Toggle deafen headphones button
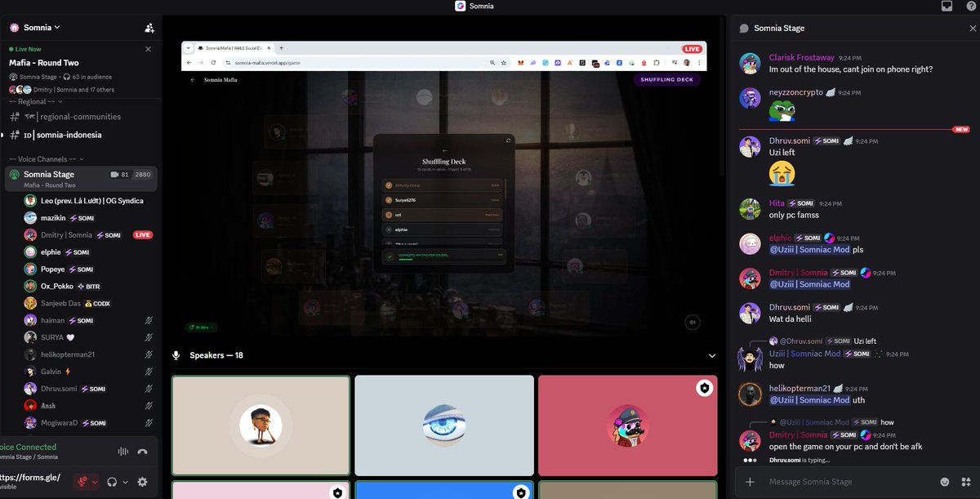 (113, 482)
